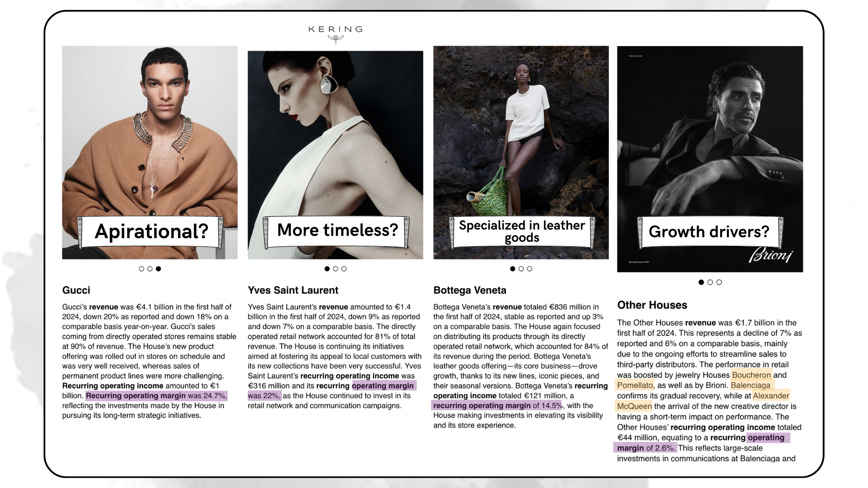
Task: Click the Yves Saint Laurent model photo
Action: 335,136
